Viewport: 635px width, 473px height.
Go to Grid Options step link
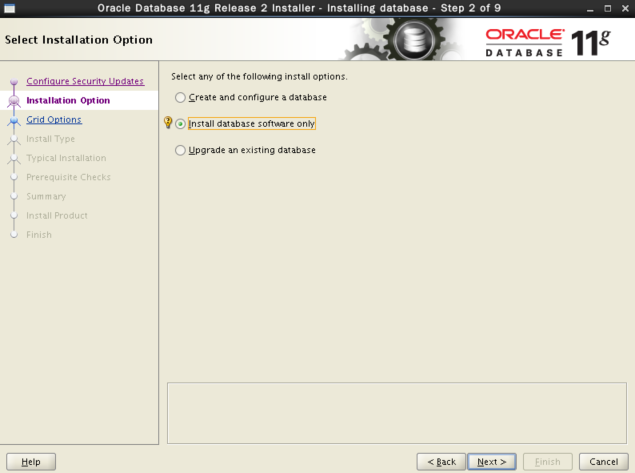[x=54, y=120]
